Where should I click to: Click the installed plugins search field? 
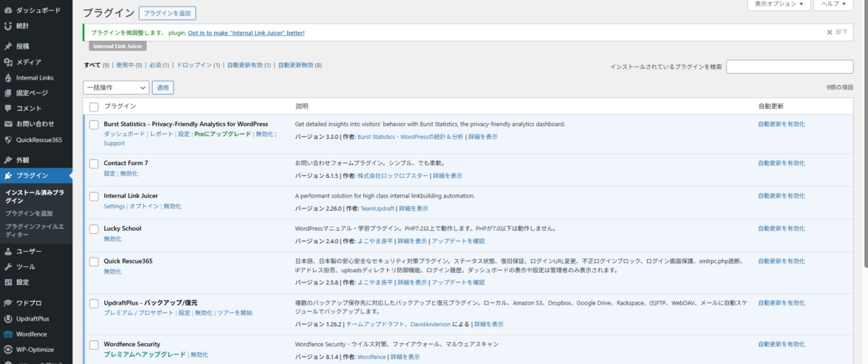pyautogui.click(x=793, y=67)
